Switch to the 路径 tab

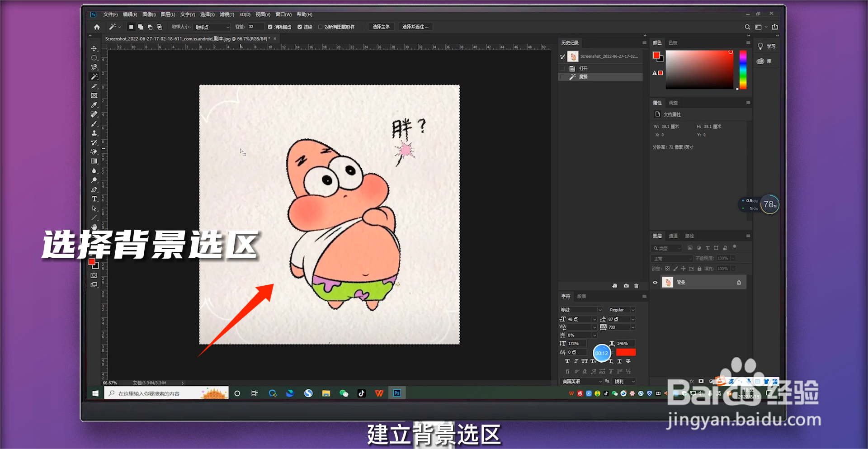[x=689, y=236]
